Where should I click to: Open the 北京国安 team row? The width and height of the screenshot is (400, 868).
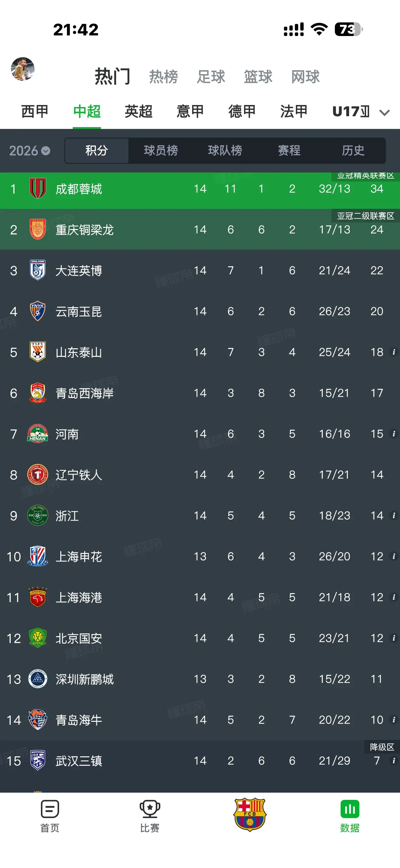[x=200, y=638]
